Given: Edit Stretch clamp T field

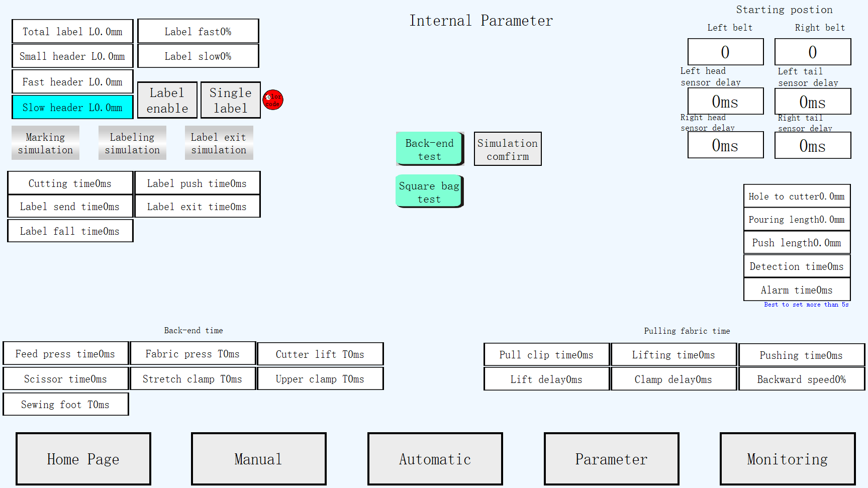Looking at the screenshot, I should point(193,378).
